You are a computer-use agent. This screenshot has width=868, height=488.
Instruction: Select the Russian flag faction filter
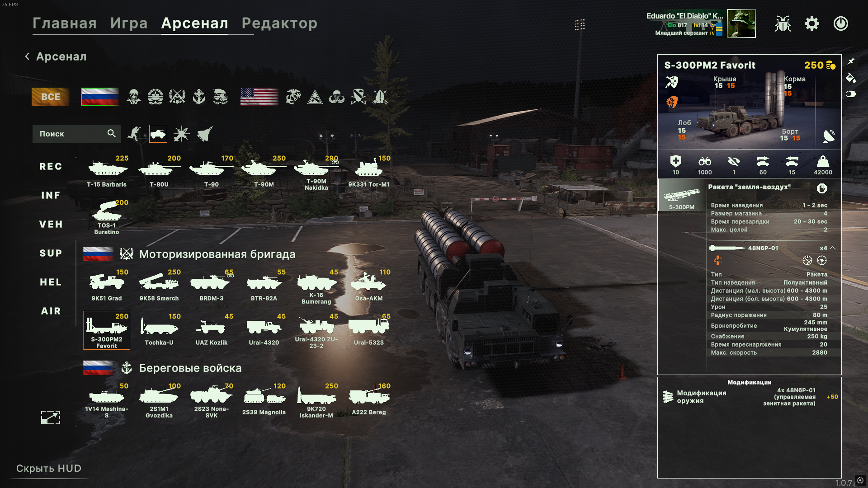click(100, 97)
